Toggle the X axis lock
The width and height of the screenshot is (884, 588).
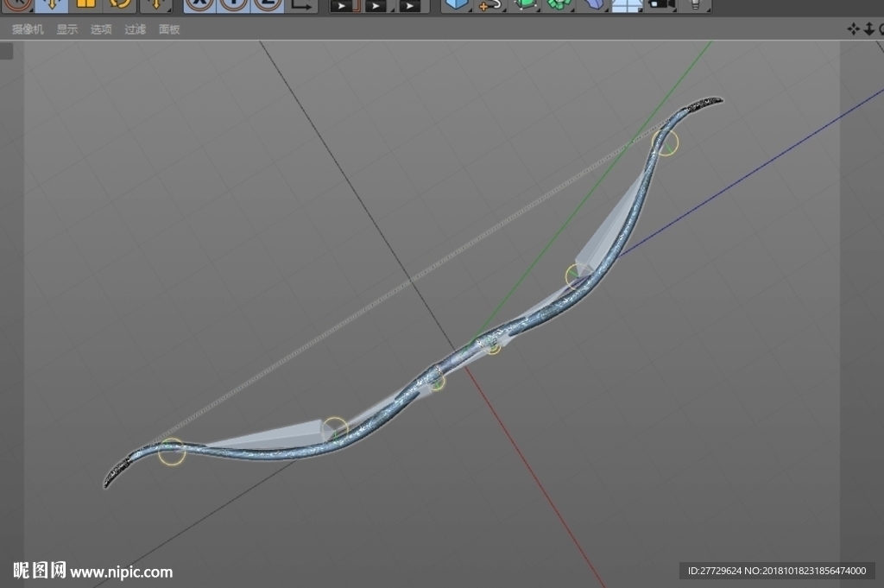199,5
